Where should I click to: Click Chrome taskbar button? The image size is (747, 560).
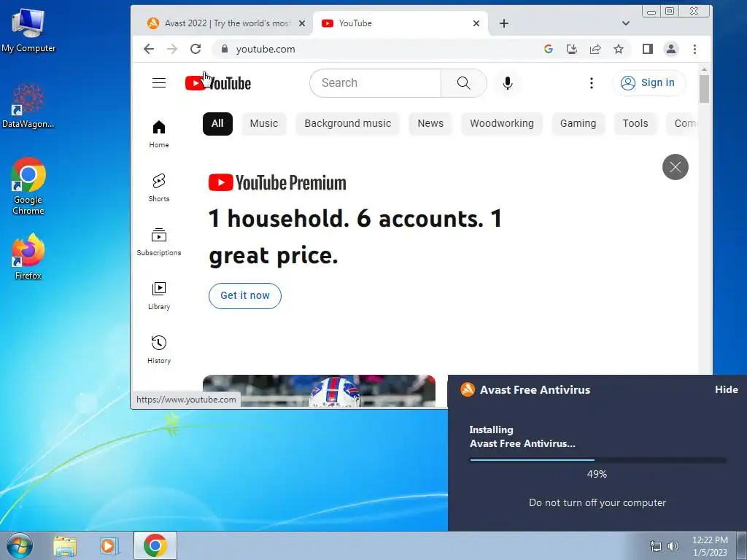(155, 545)
